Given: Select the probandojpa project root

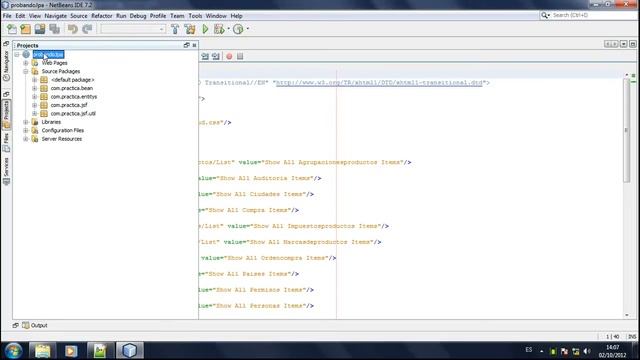Looking at the screenshot, I should 48,54.
